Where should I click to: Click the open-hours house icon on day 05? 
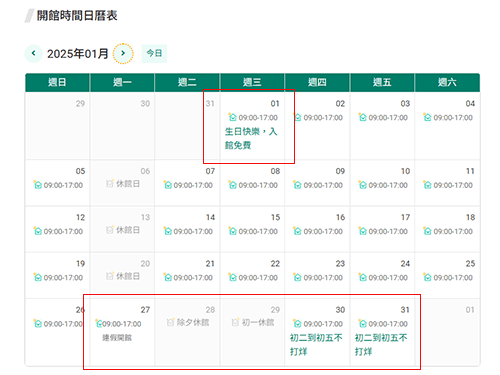(38, 185)
